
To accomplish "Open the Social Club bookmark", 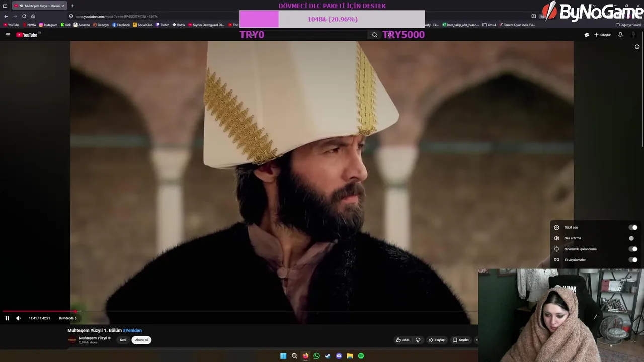I will pos(143,25).
